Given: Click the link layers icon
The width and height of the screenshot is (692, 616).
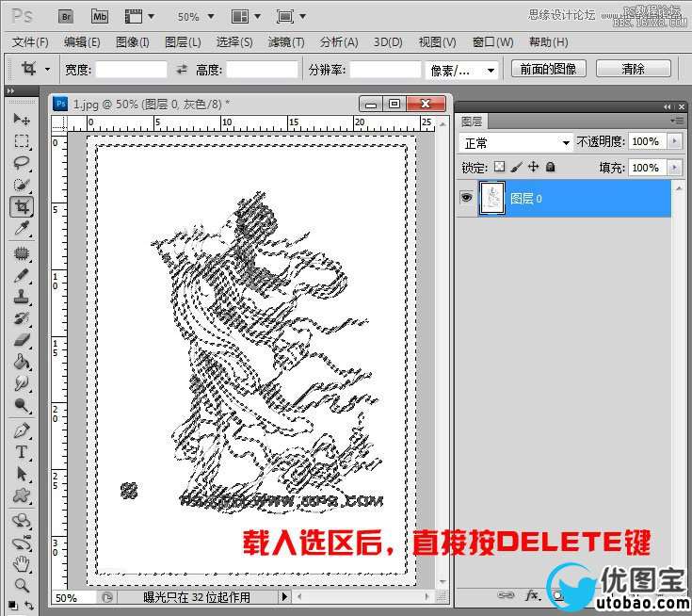Looking at the screenshot, I should [506, 595].
